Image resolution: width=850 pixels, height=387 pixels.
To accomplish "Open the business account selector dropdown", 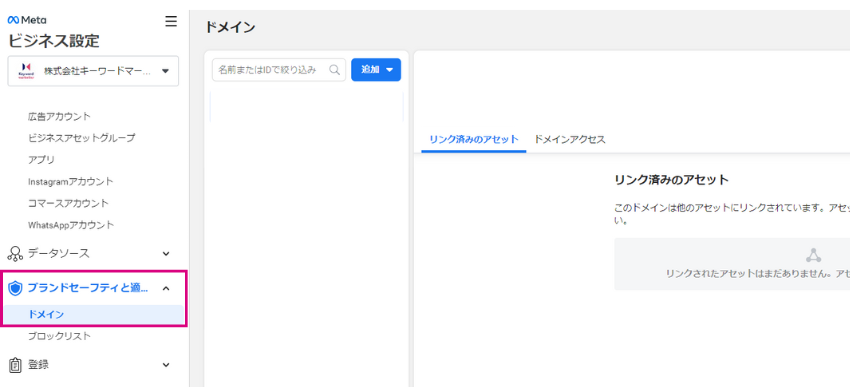I will [x=93, y=71].
